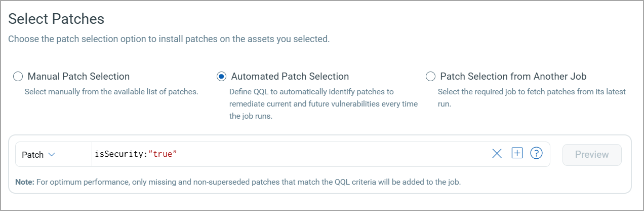Clear the QQL query with the X icon
Screen dimensions: 644x211
[x=497, y=154]
